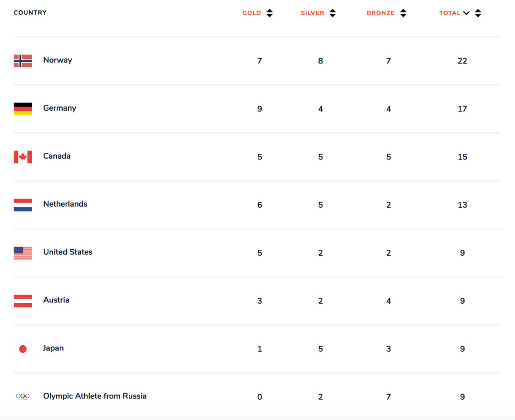Viewport: 515px width, 420px height.
Task: Sort table by Gold column arrows
Action: point(270,13)
